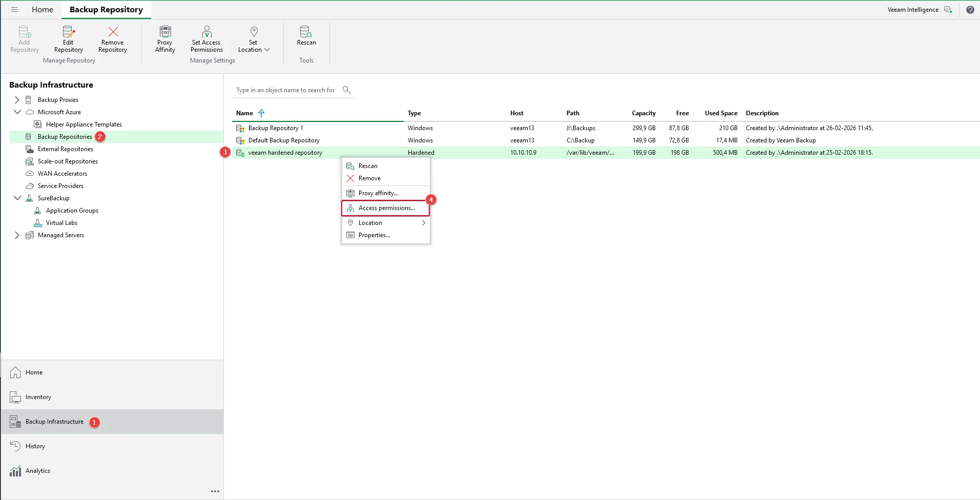The width and height of the screenshot is (980, 500).
Task: Click the Home navigation house icon
Action: [x=15, y=372]
